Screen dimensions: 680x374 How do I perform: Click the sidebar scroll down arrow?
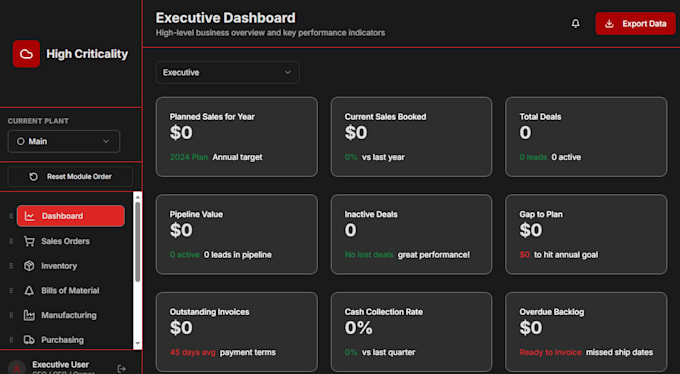(x=137, y=344)
